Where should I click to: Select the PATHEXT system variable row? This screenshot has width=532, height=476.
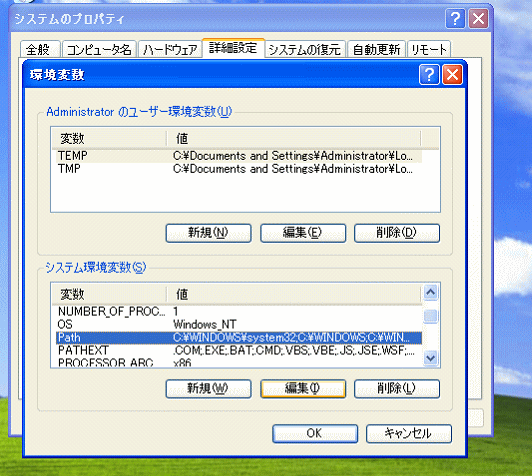(x=239, y=350)
